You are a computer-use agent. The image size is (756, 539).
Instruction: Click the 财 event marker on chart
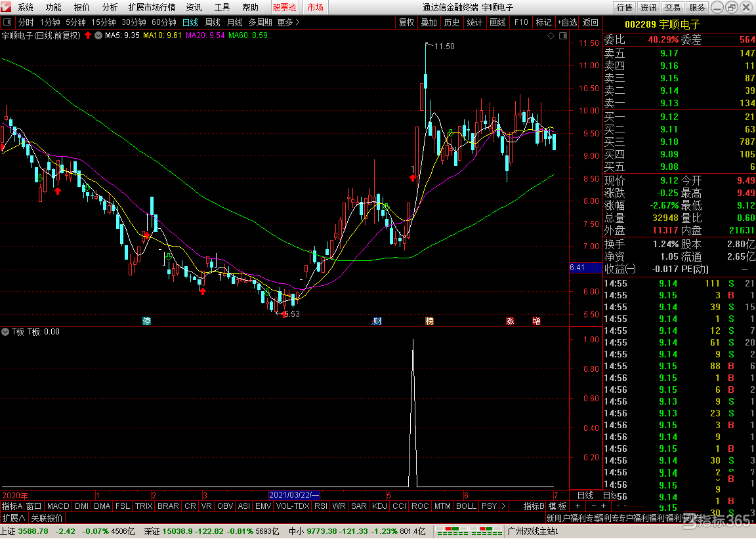(377, 321)
